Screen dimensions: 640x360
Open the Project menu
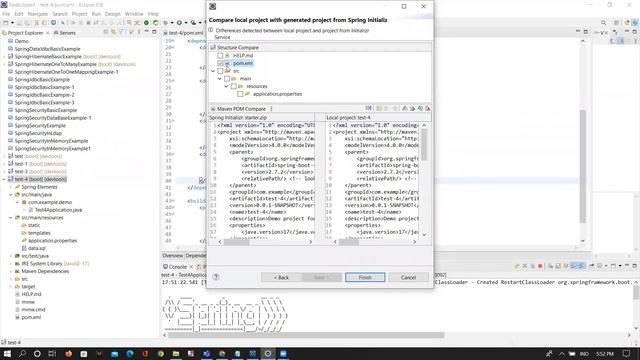[x=80, y=14]
